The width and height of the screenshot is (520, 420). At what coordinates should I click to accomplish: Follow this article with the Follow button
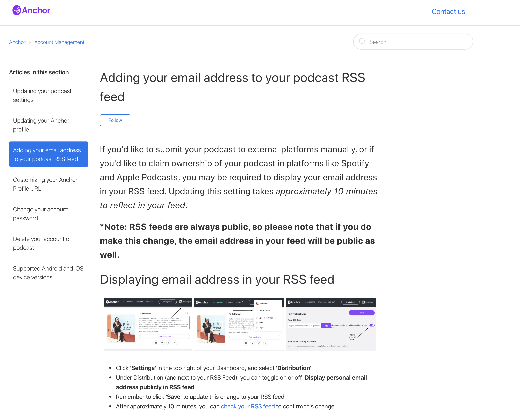coord(115,120)
